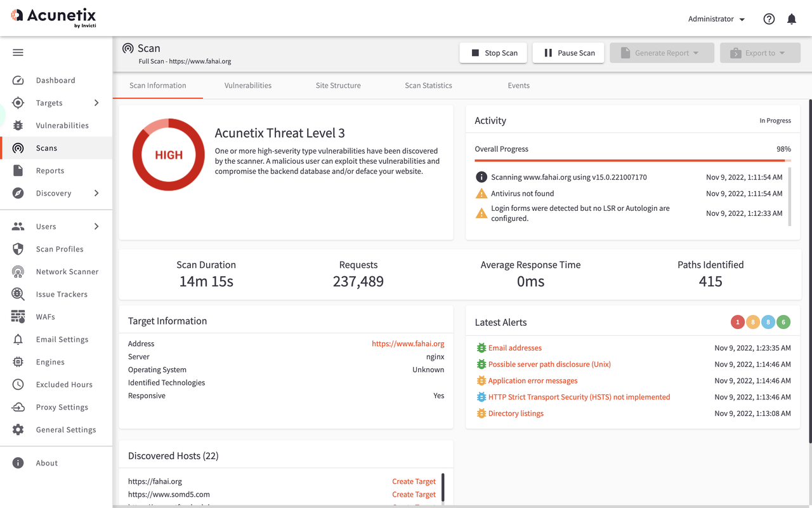Click the green informational count badge
Viewport: 812px width, 508px height.
click(783, 322)
